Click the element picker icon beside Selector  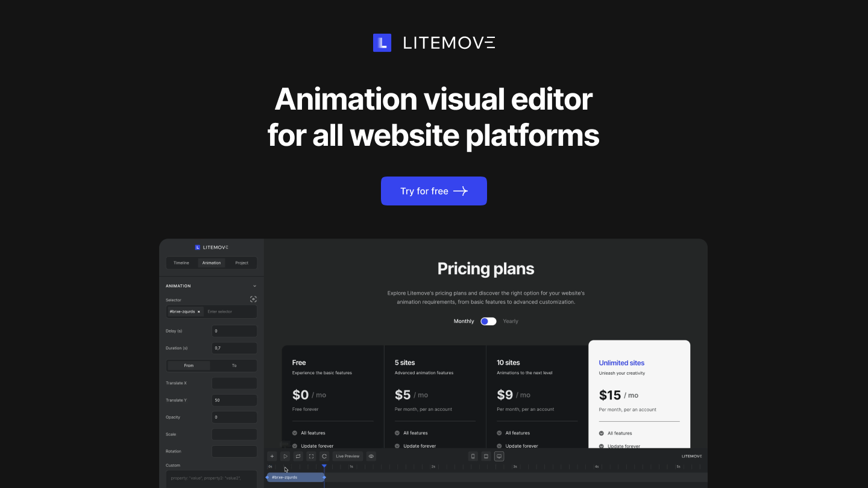(253, 299)
